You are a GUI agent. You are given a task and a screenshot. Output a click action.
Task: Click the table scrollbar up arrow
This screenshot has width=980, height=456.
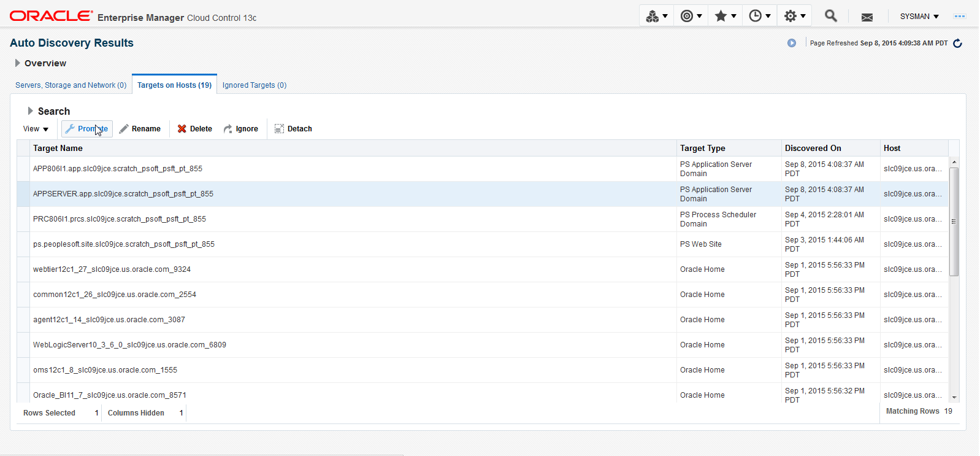(954, 162)
